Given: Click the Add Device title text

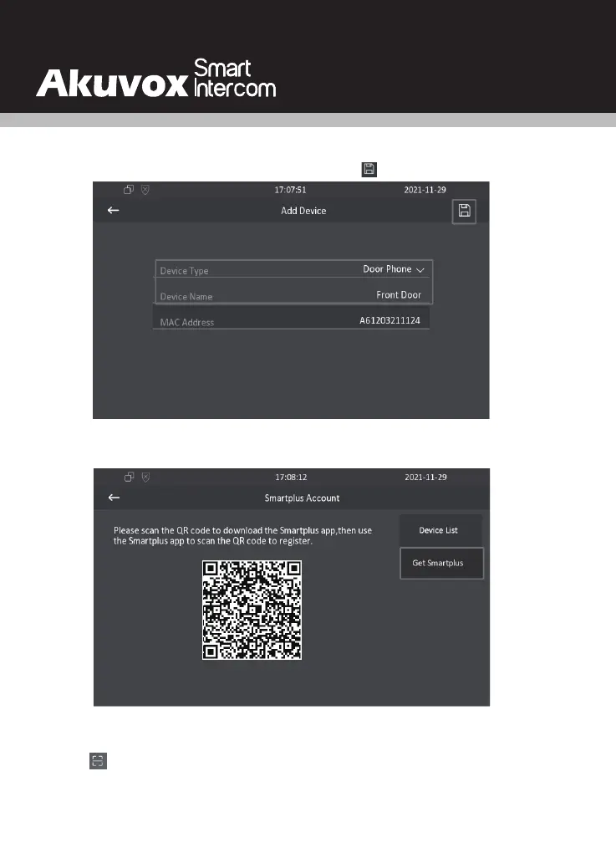Looking at the screenshot, I should [303, 211].
